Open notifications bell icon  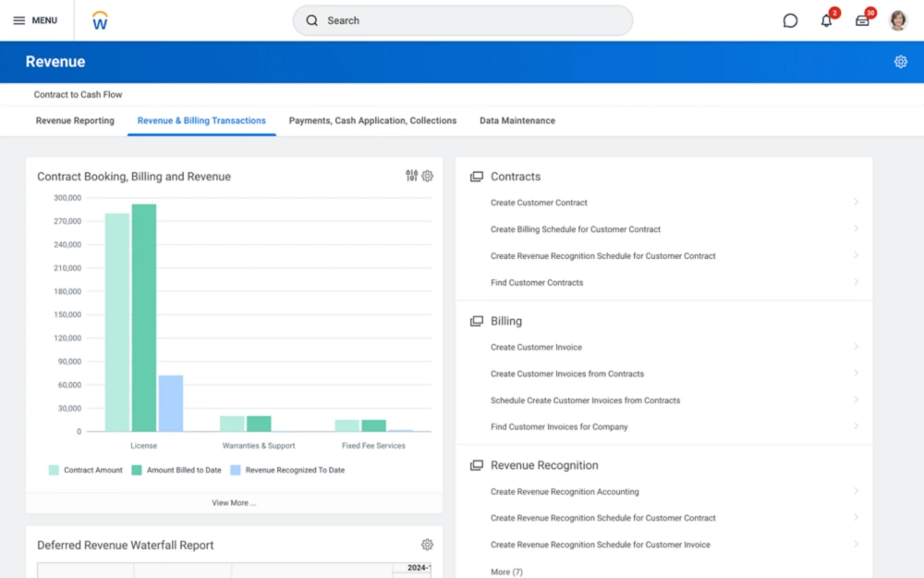826,20
